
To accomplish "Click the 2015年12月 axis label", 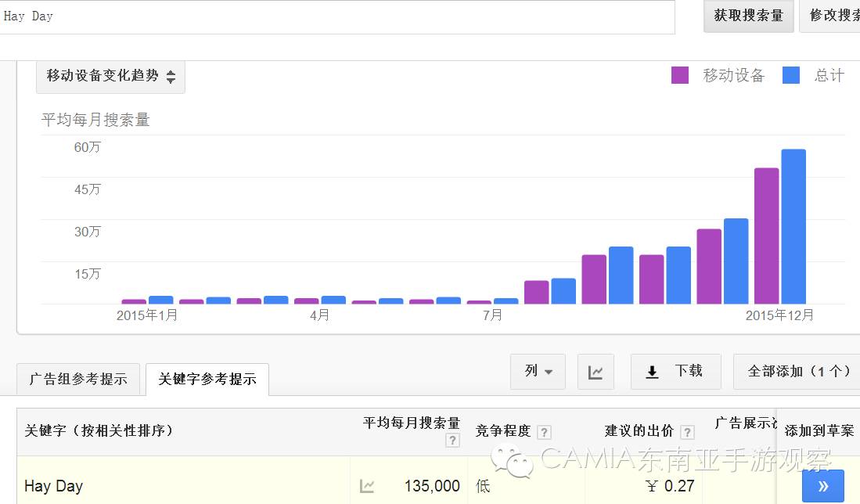I will [779, 315].
